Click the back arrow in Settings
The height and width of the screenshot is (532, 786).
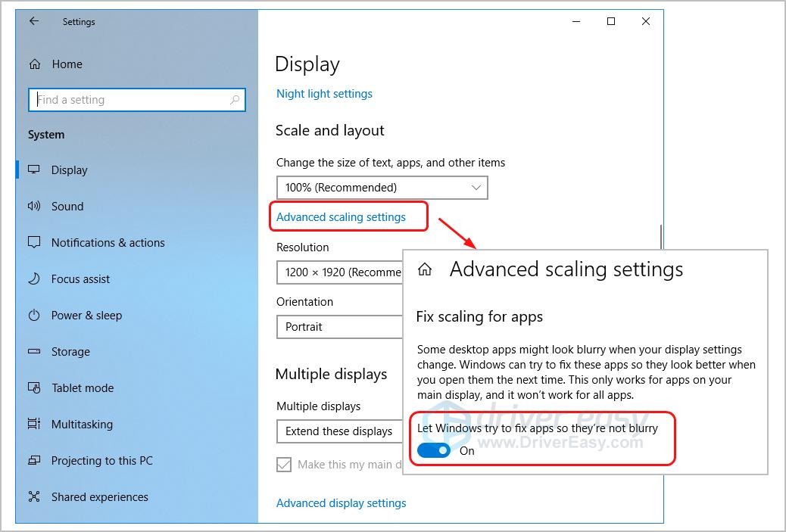tap(33, 22)
